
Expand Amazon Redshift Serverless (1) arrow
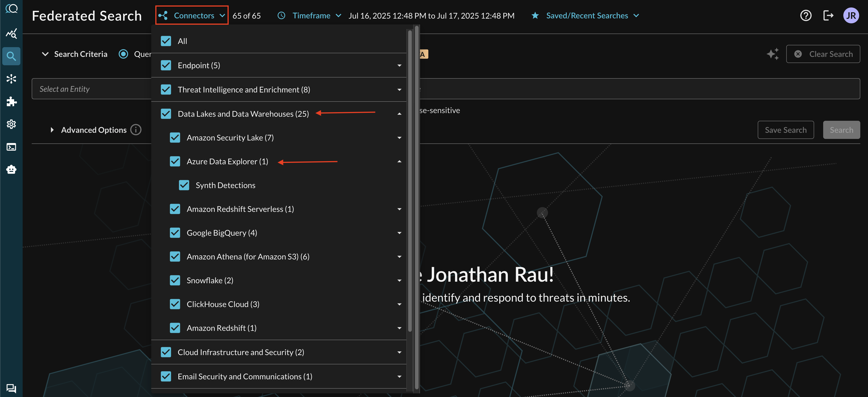[399, 209]
